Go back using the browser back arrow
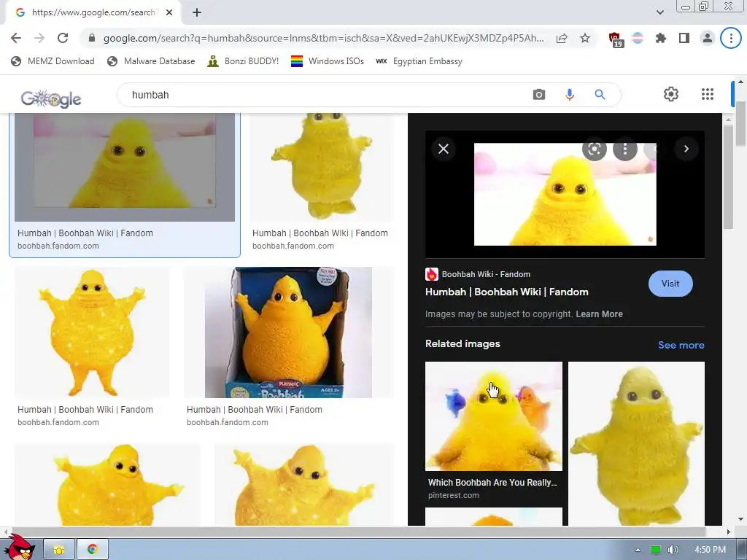This screenshot has width=747, height=560. tap(16, 38)
